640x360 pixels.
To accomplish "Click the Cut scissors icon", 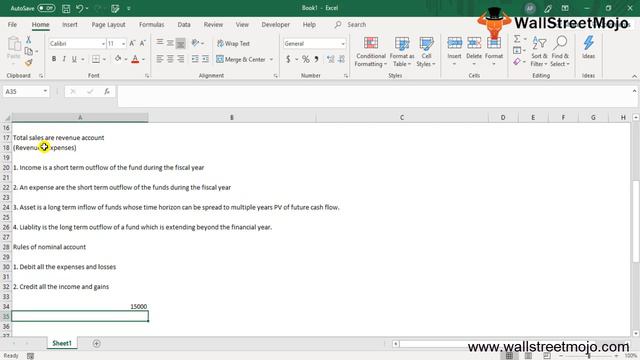I will (28, 40).
